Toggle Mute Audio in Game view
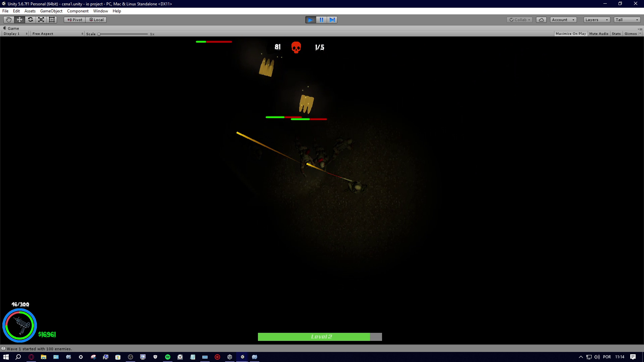Viewport: 644px width, 362px height. (599, 34)
